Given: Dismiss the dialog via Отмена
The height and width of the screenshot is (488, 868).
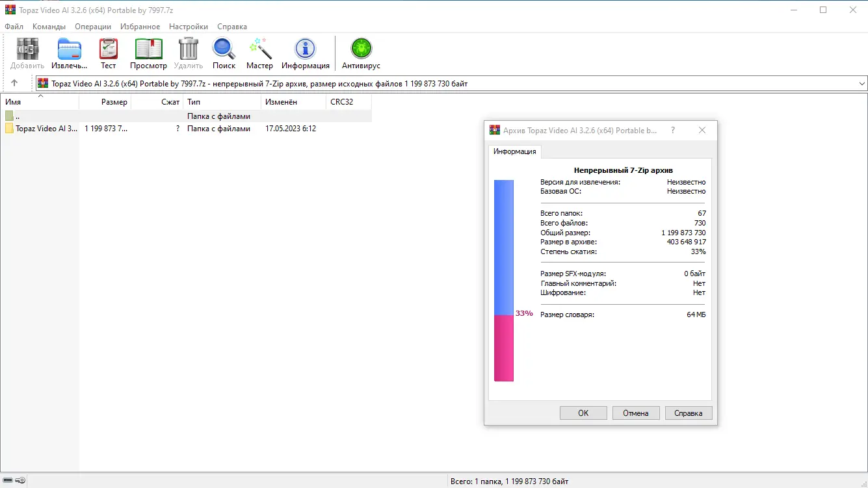Looking at the screenshot, I should (x=635, y=413).
